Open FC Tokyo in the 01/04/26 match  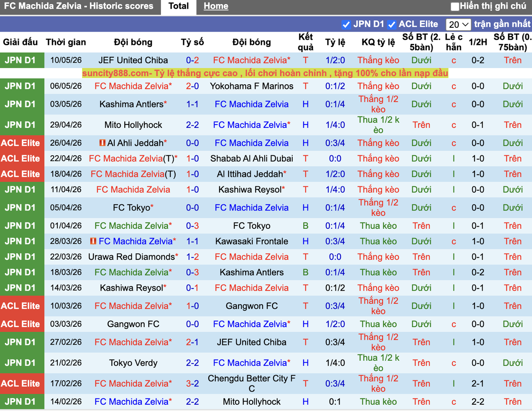(x=251, y=226)
